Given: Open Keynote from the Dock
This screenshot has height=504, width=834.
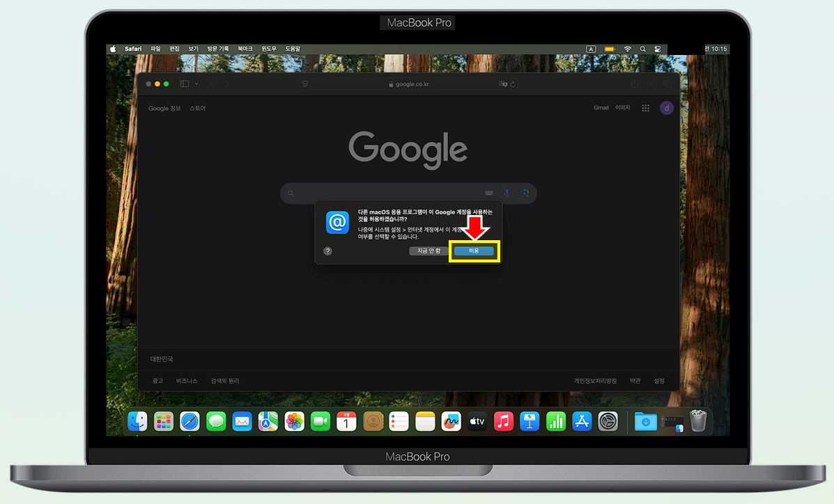Looking at the screenshot, I should pos(530,422).
